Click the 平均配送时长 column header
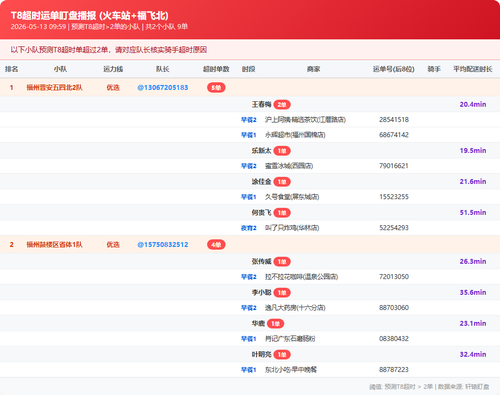 coord(473,69)
